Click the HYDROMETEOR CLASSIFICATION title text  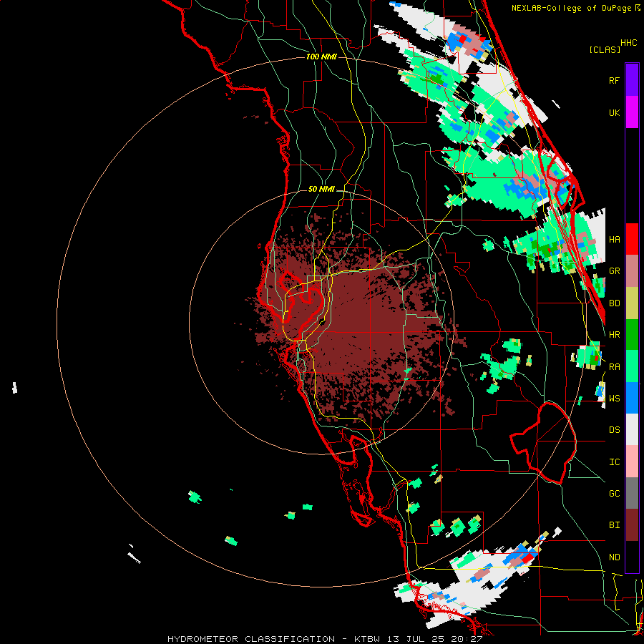click(251, 639)
